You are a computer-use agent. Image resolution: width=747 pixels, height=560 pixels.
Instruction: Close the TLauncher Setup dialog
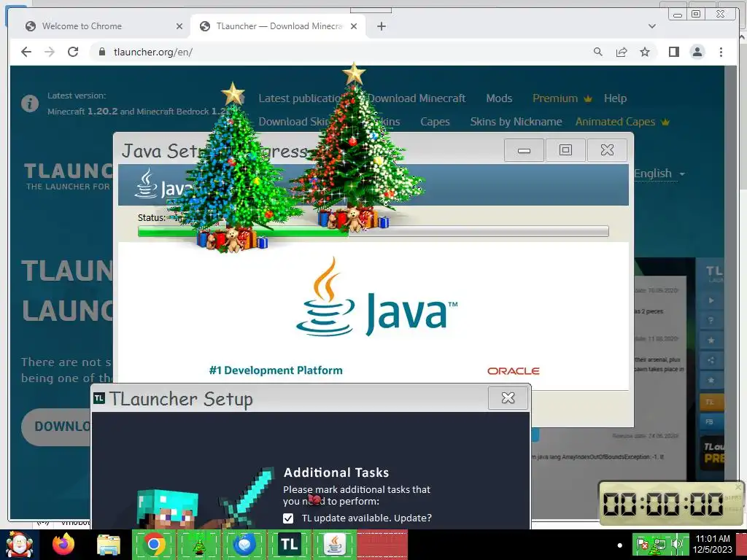[508, 397]
